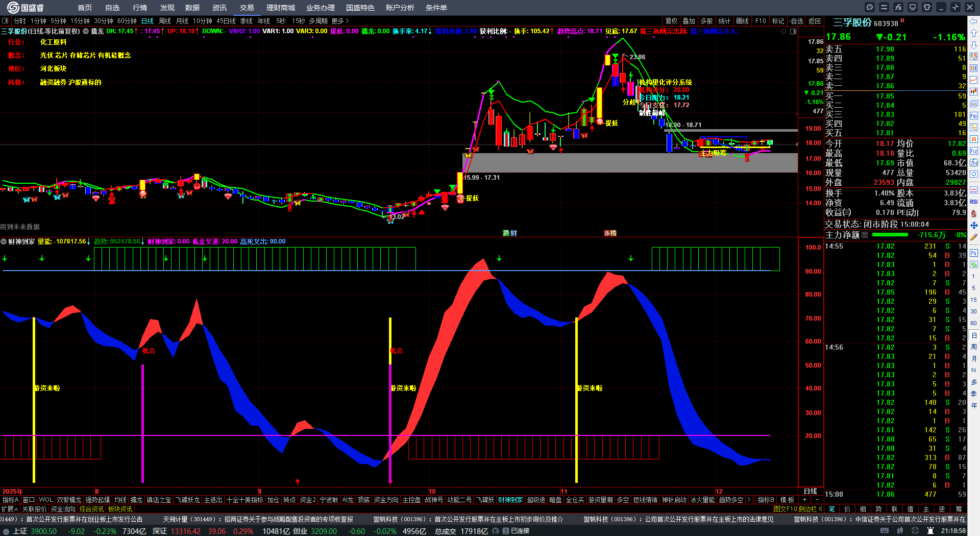Open the fx formula manager icon
This screenshot has width=980, height=536.
898,7
